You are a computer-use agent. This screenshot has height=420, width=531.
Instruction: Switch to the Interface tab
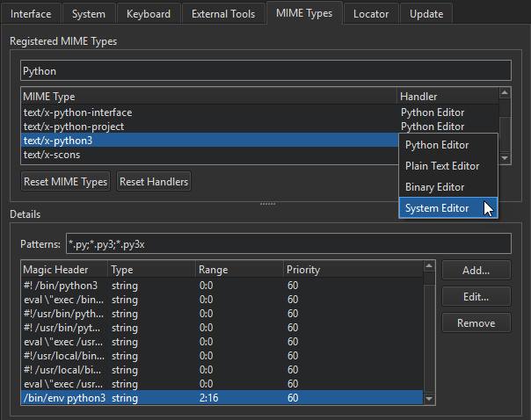coord(31,13)
